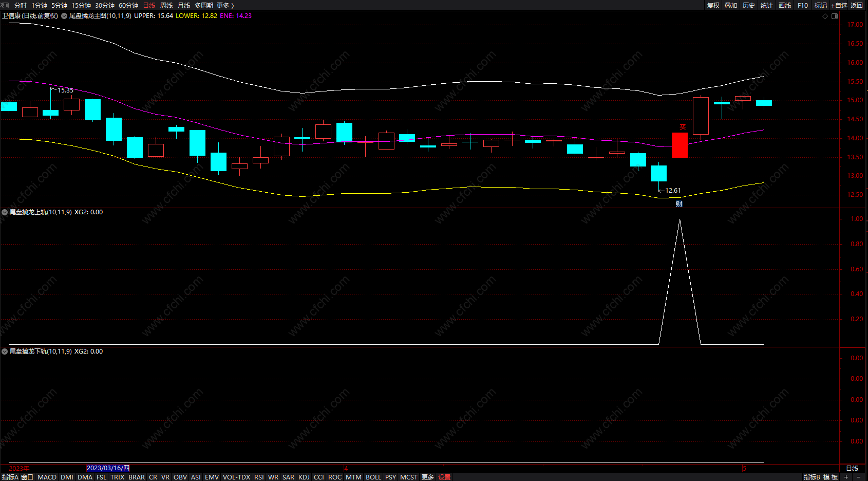Click the red 买 signal marker

(683, 127)
